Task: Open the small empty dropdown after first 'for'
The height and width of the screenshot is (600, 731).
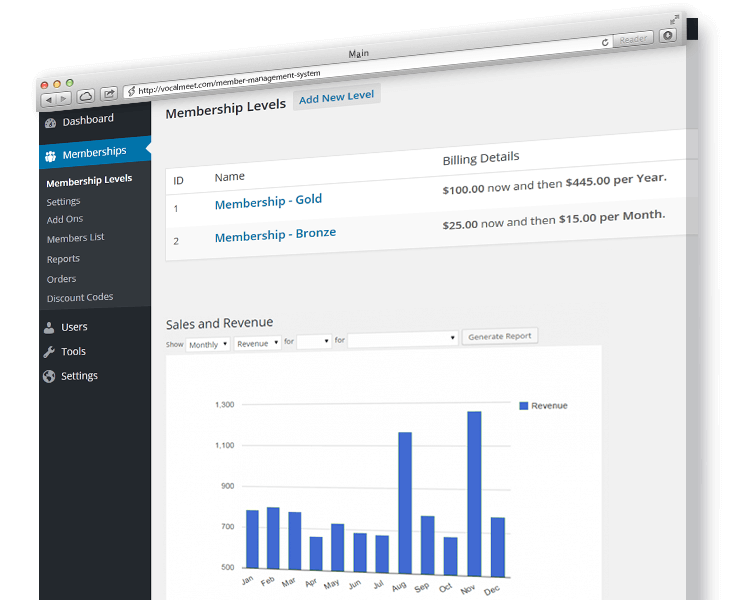Action: coord(314,341)
